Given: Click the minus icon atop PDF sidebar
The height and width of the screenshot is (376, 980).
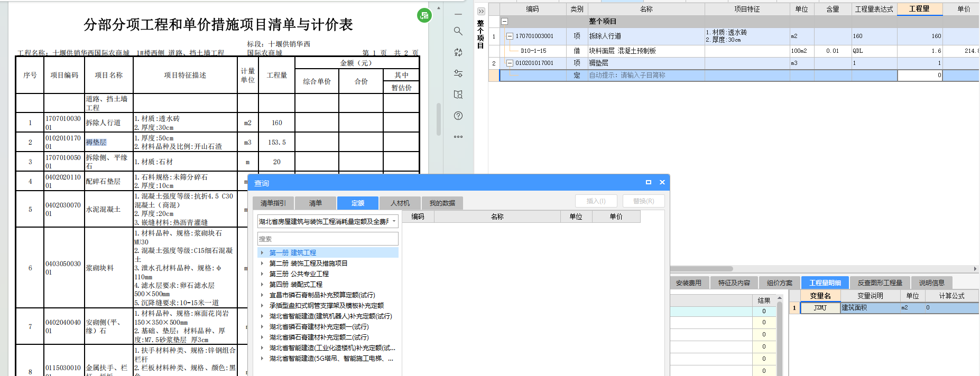Looking at the screenshot, I should tap(458, 14).
